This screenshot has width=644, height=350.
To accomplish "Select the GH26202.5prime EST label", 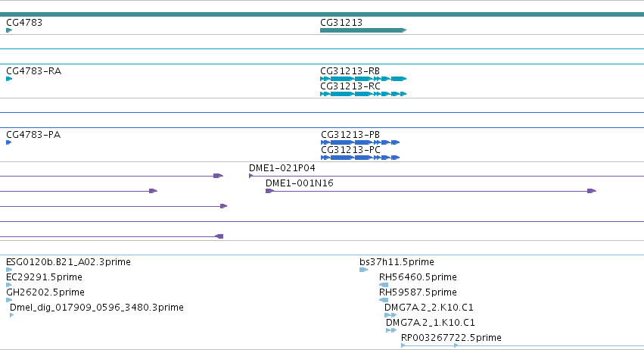I will coord(45,292).
